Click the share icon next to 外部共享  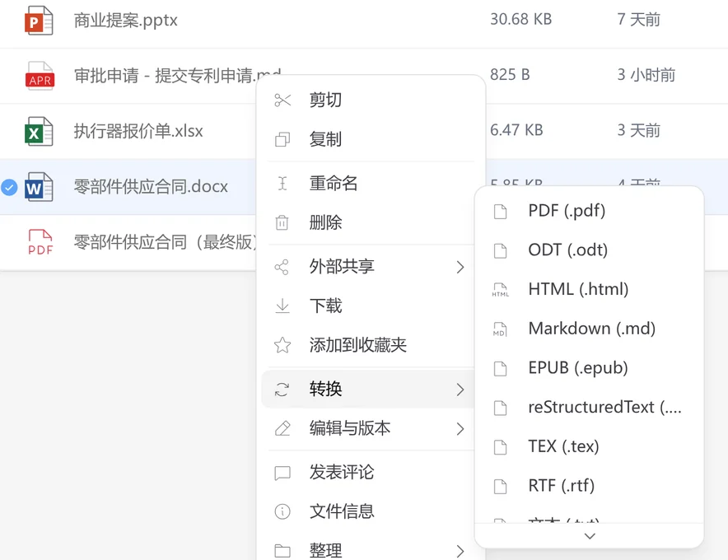pyautogui.click(x=282, y=267)
